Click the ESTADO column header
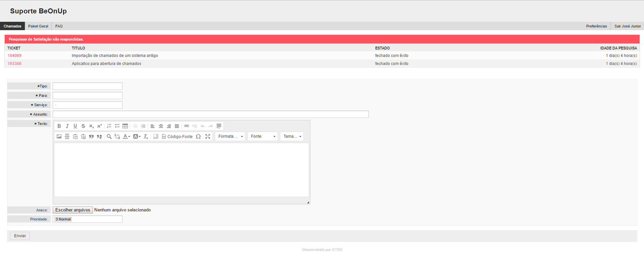This screenshot has height=260, width=644. 382,48
